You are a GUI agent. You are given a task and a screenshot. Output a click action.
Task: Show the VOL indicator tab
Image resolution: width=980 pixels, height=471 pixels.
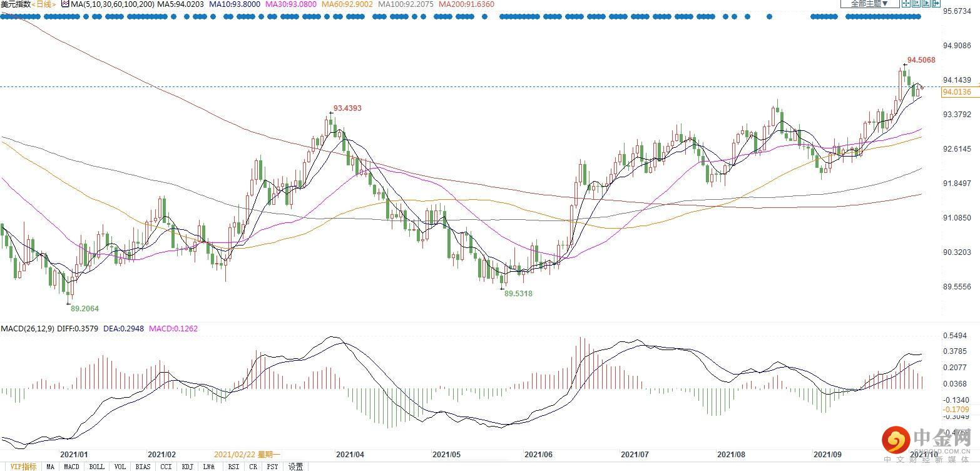(120, 467)
